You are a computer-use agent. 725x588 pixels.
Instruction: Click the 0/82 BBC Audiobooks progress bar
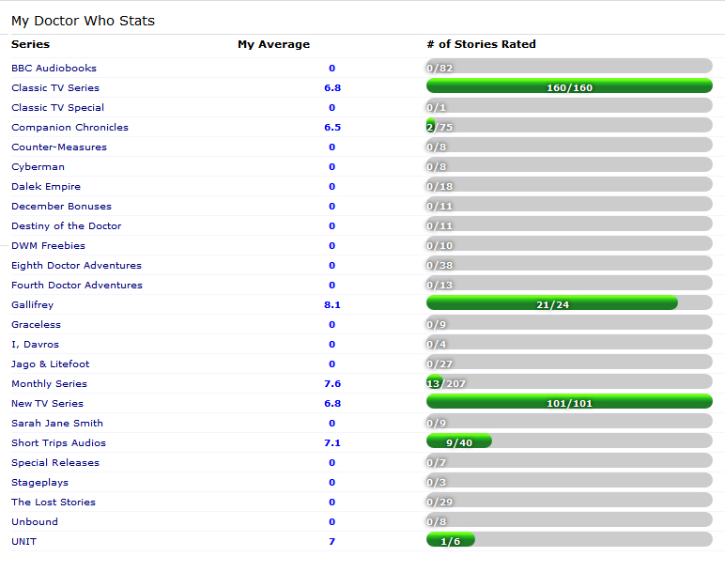pyautogui.click(x=569, y=66)
